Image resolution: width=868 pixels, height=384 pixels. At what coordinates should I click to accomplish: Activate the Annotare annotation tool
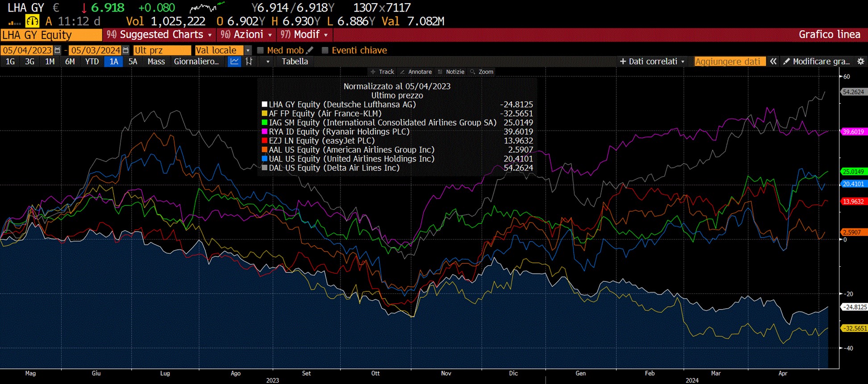click(x=416, y=72)
